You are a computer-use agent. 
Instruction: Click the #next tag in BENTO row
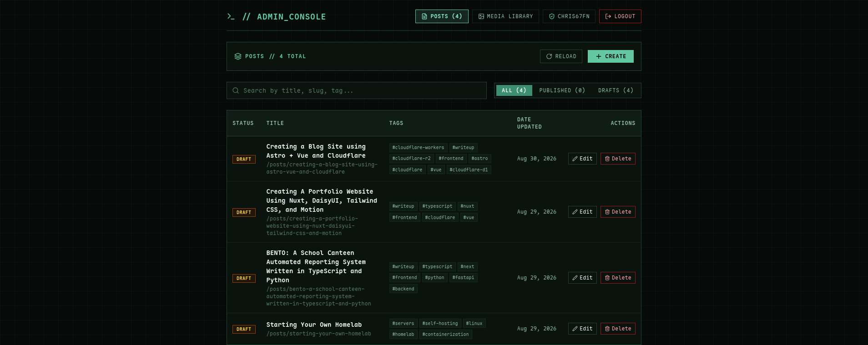point(467,266)
